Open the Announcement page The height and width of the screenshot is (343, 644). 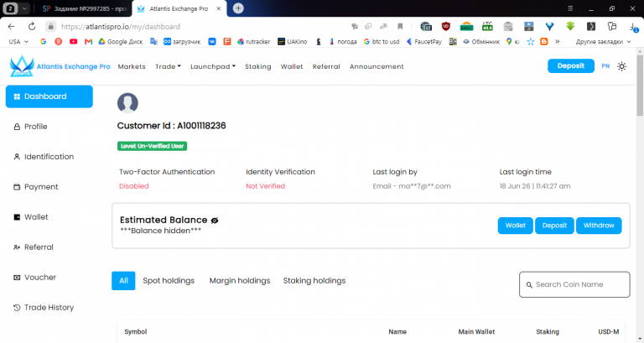point(377,66)
